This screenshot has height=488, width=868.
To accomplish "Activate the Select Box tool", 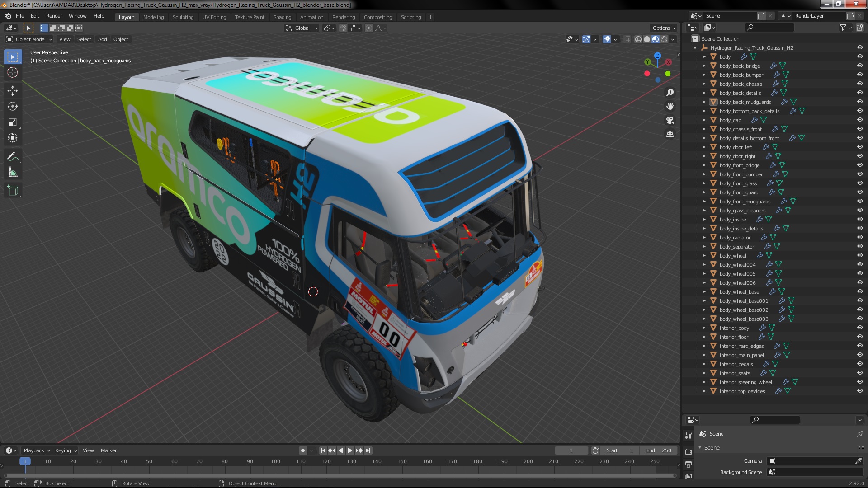I will coord(13,57).
